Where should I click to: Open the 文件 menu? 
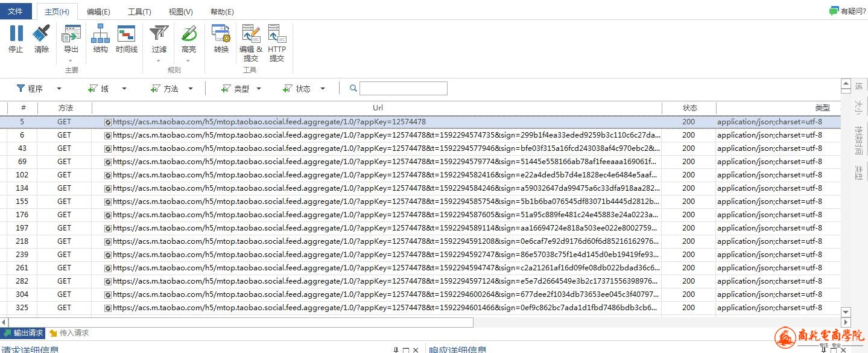click(16, 11)
